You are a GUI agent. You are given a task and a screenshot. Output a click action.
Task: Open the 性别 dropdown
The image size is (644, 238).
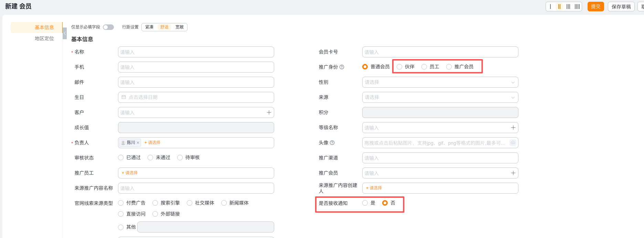point(440,82)
